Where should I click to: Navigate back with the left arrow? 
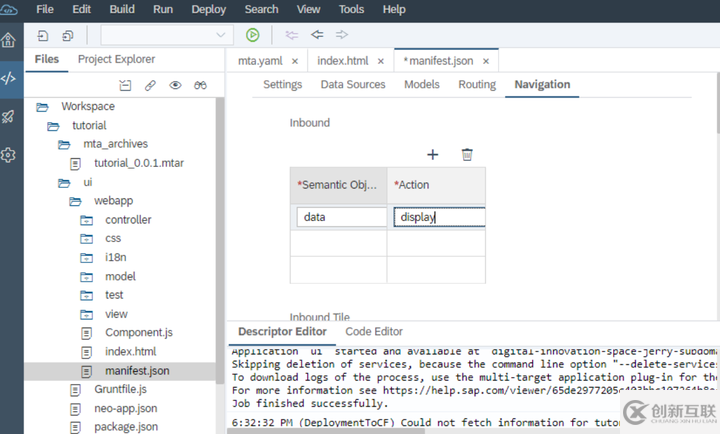317,34
